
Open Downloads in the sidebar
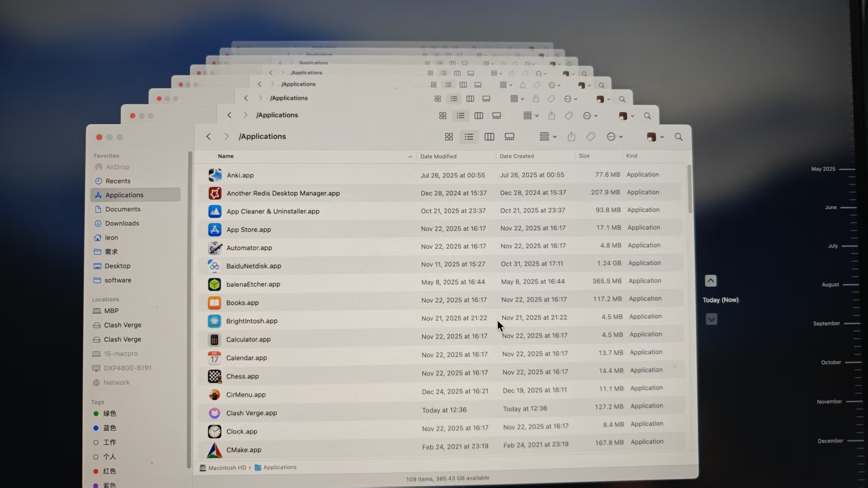click(x=122, y=223)
